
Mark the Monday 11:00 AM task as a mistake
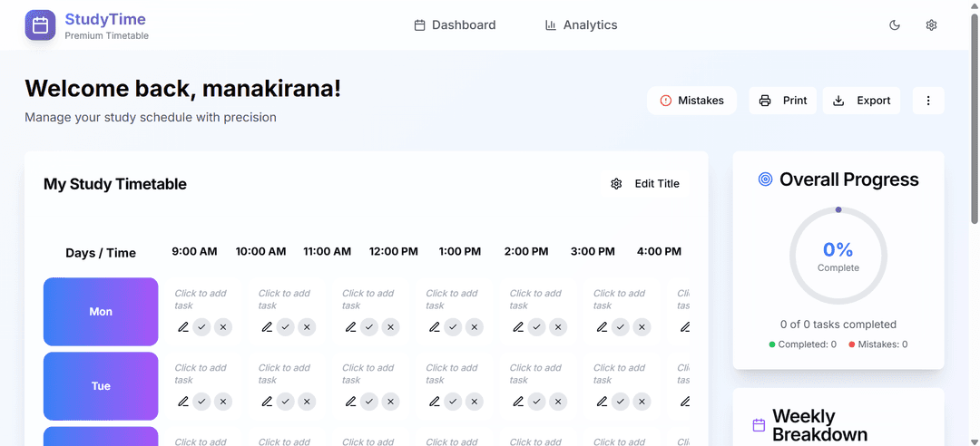(390, 326)
